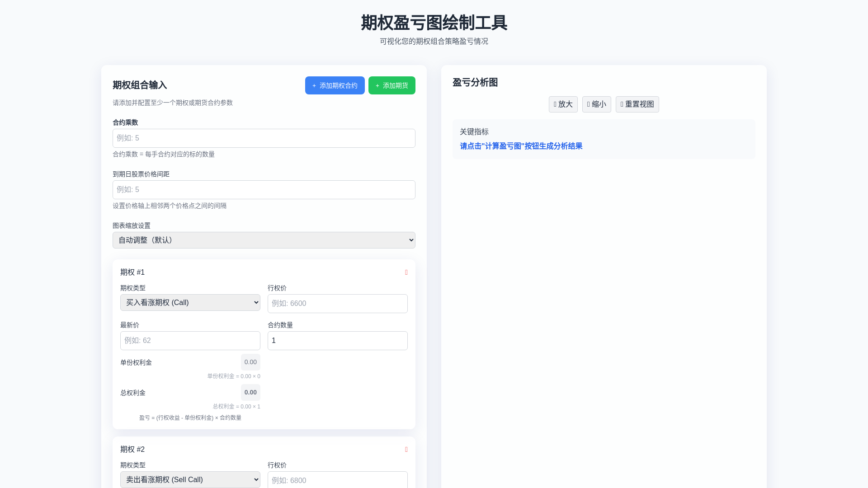This screenshot has width=868, height=488.
Task: Delete option #1 via red trash icon
Action: (x=406, y=272)
